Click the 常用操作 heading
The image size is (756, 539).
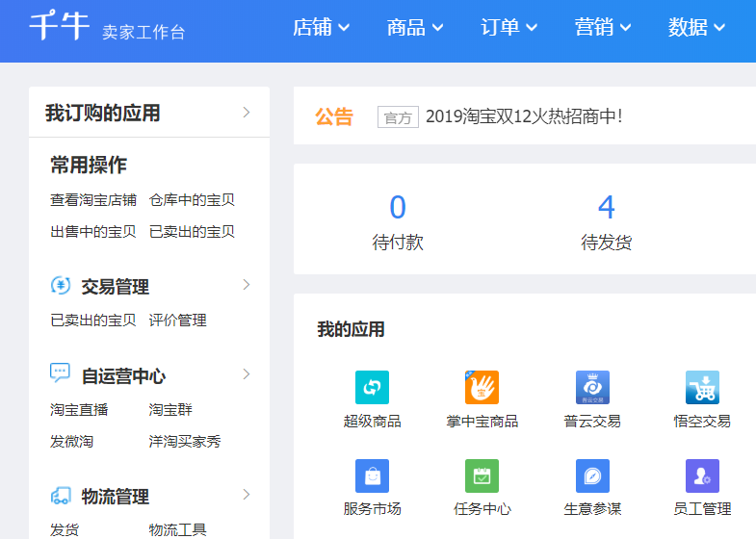[x=89, y=166]
